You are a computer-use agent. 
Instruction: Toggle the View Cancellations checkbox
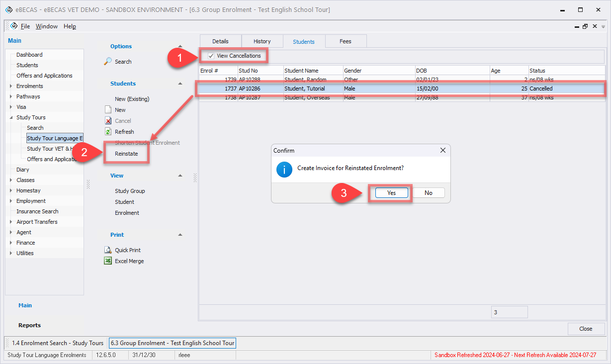pyautogui.click(x=211, y=56)
